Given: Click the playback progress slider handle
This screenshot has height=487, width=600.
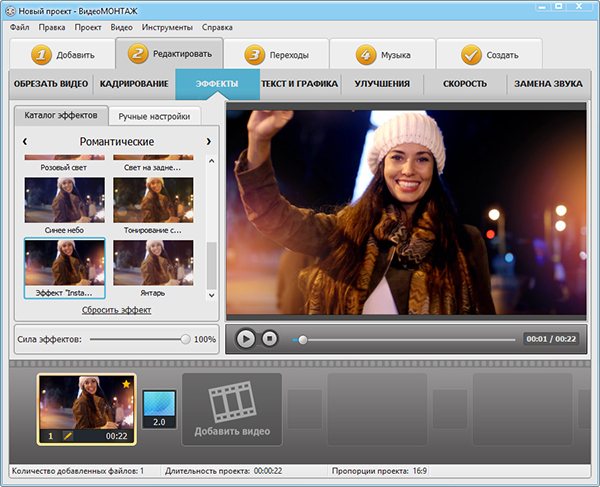Looking at the screenshot, I should click(x=303, y=340).
